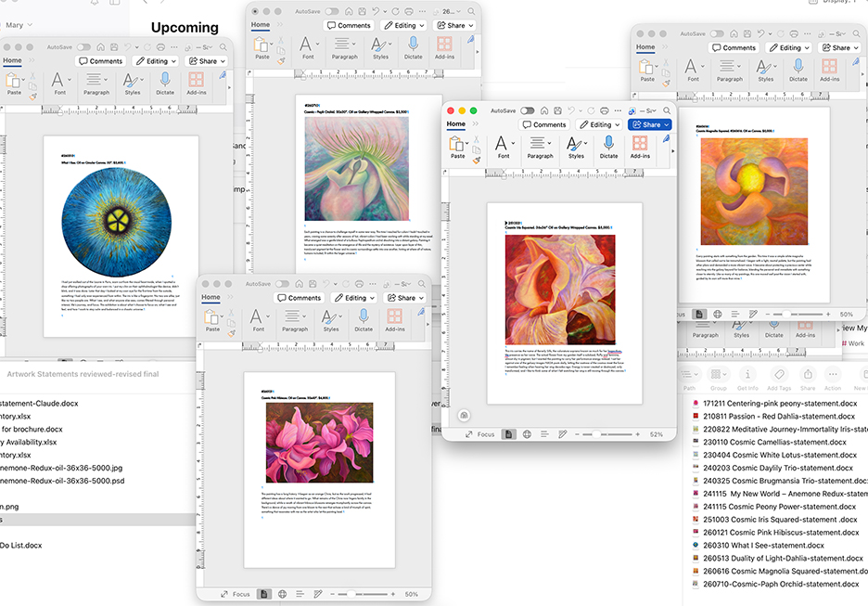Click Web Layout icon in the Pink Hibiscus status bar

tap(282, 594)
